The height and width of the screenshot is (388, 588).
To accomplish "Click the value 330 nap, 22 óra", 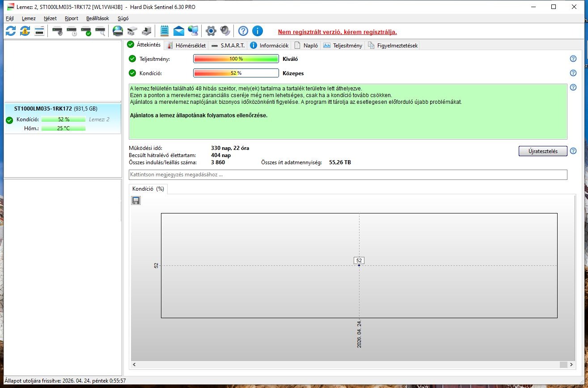I will (x=230, y=148).
